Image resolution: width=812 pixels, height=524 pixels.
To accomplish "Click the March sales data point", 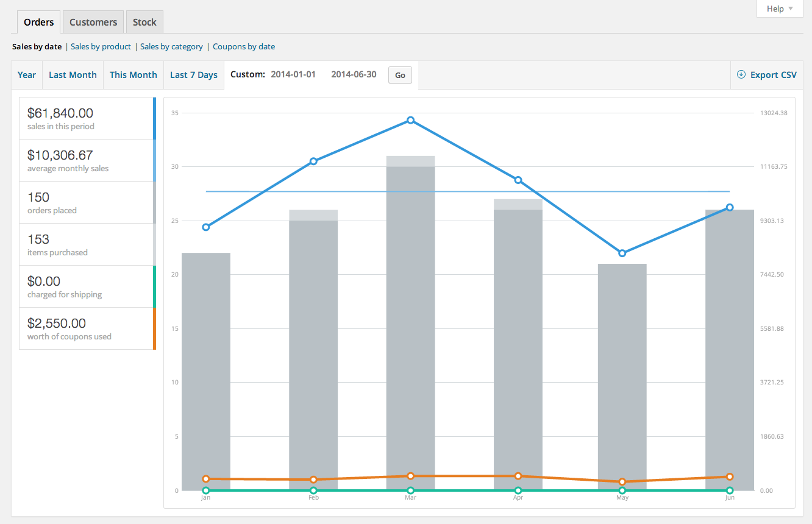I will (x=411, y=121).
